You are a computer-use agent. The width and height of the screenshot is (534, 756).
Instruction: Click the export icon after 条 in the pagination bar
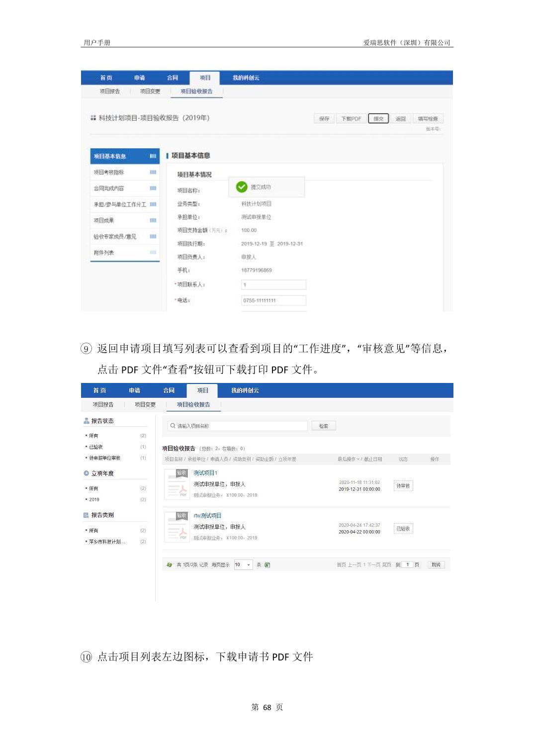267,565
